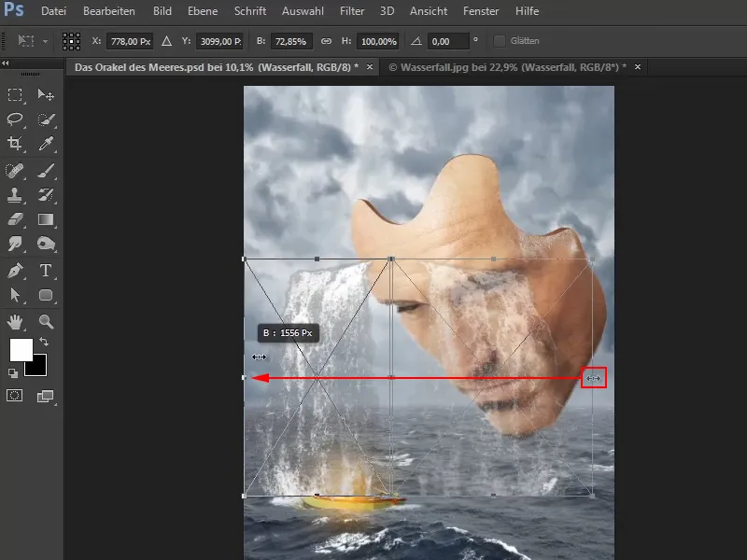This screenshot has height=560, width=747.
Task: Pick the white foreground color swatch
Action: point(20,348)
